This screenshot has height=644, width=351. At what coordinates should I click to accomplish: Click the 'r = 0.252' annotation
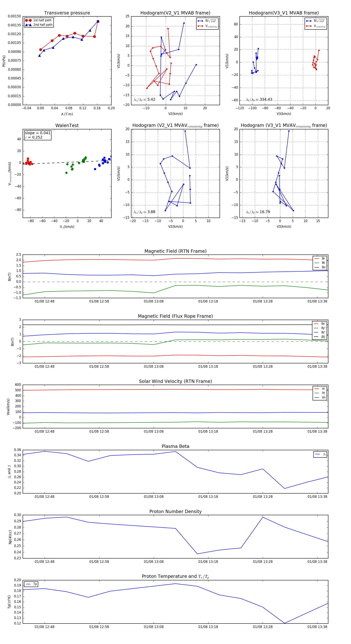34,137
